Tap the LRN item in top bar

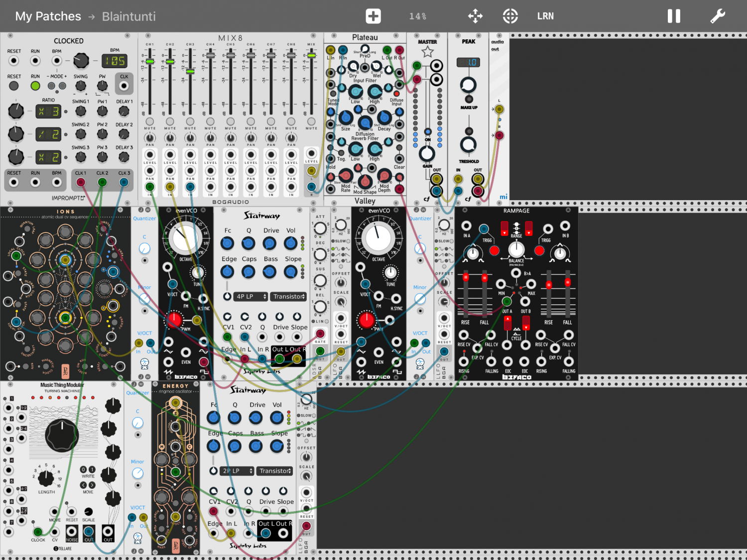pyautogui.click(x=545, y=16)
